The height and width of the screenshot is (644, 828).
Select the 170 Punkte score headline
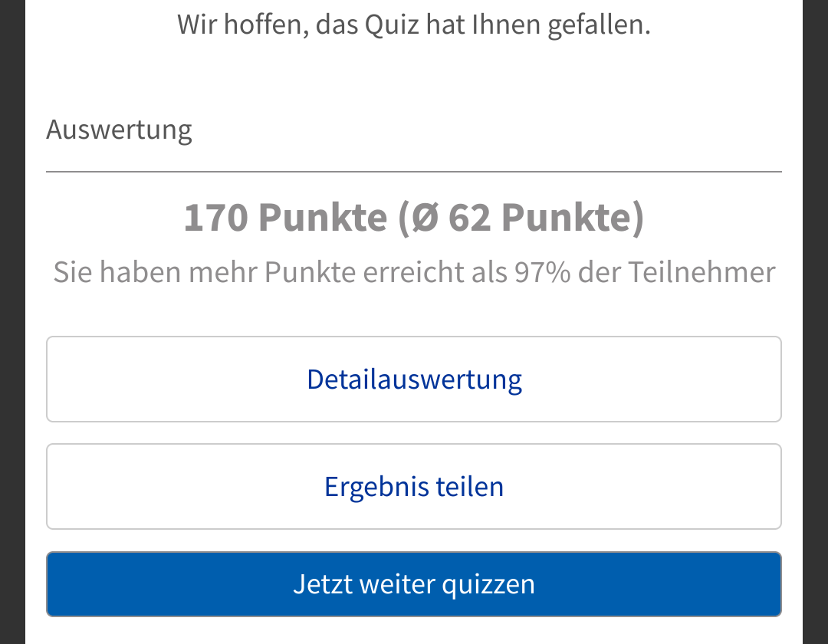414,218
